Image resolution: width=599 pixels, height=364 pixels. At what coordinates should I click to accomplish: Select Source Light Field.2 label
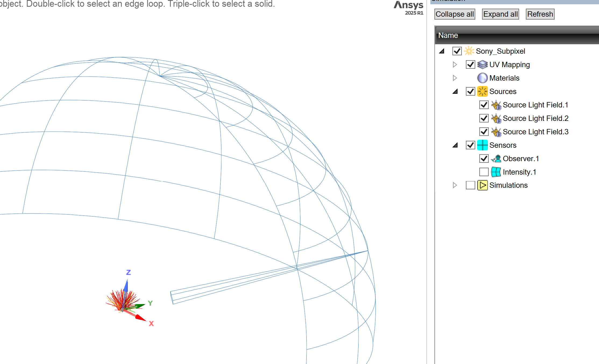click(536, 118)
